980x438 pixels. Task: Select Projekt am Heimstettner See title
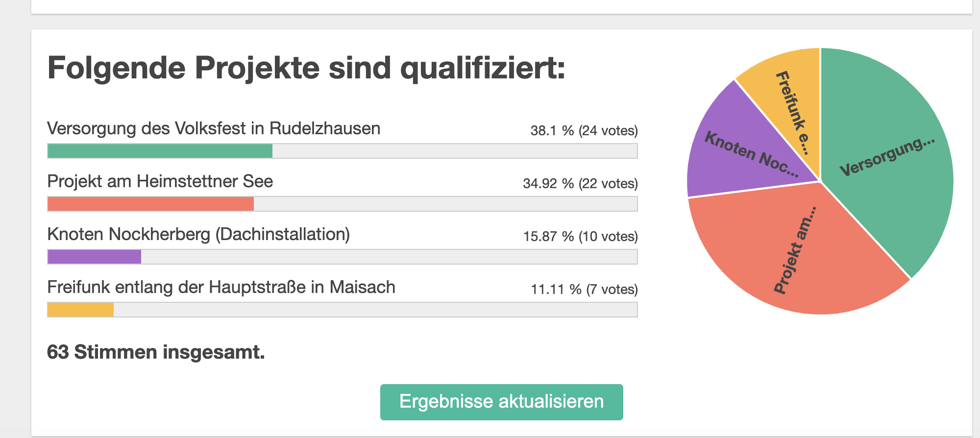(160, 181)
